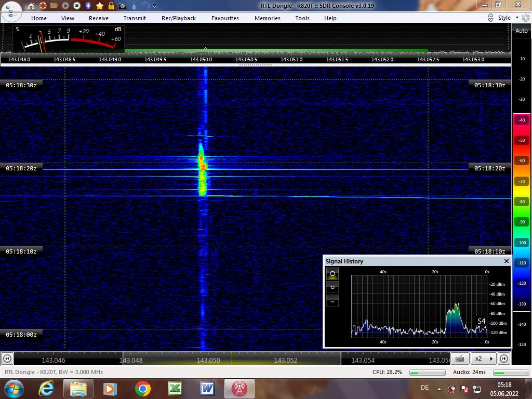Open the View ribbon tab

click(x=68, y=18)
